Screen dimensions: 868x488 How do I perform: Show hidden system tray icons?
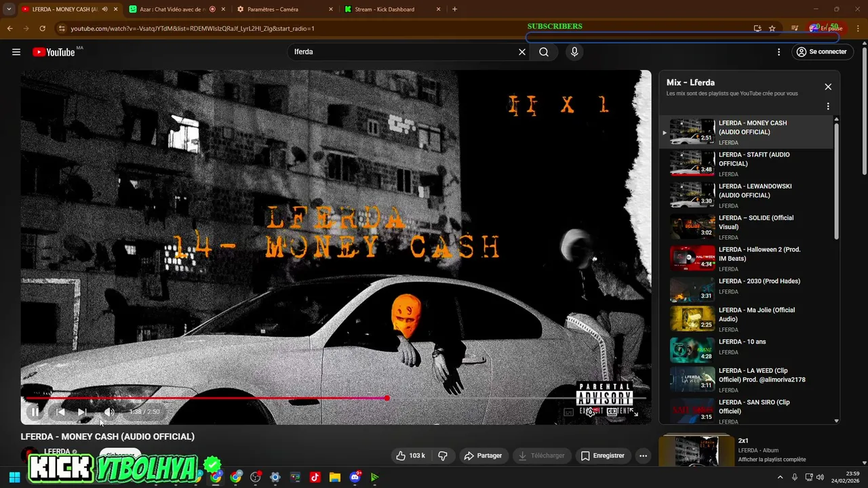coord(780,477)
